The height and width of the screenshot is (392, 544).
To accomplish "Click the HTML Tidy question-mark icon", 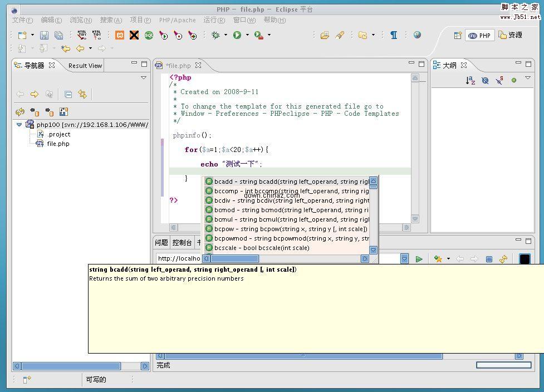I will point(96,35).
